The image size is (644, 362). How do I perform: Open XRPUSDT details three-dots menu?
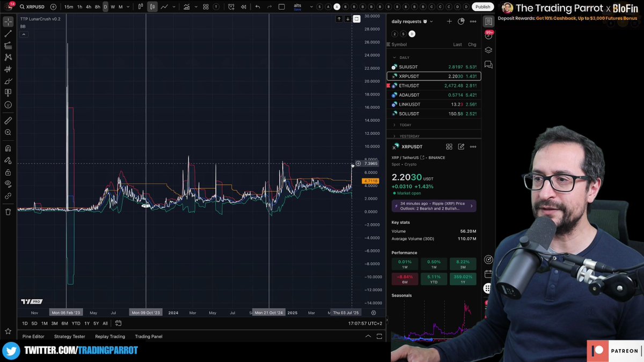(x=473, y=146)
